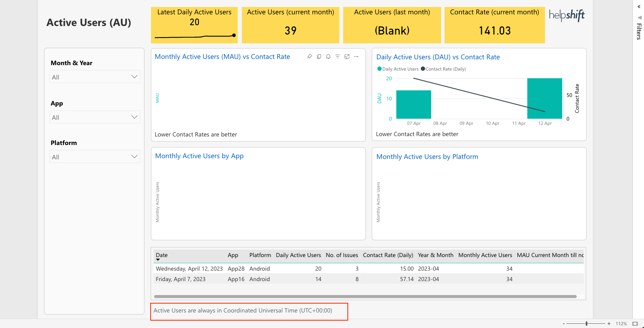Click the zoom in plus button
Viewport: 644px width, 328px height.
click(609, 323)
